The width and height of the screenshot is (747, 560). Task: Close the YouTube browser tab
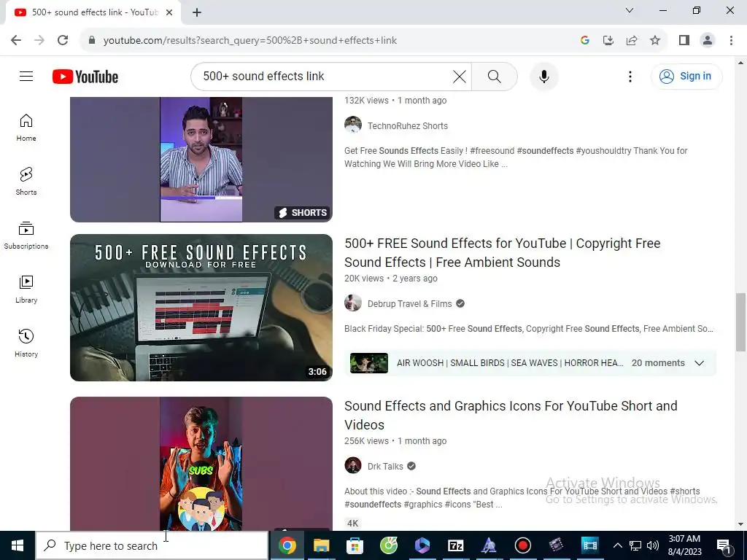coord(169,12)
